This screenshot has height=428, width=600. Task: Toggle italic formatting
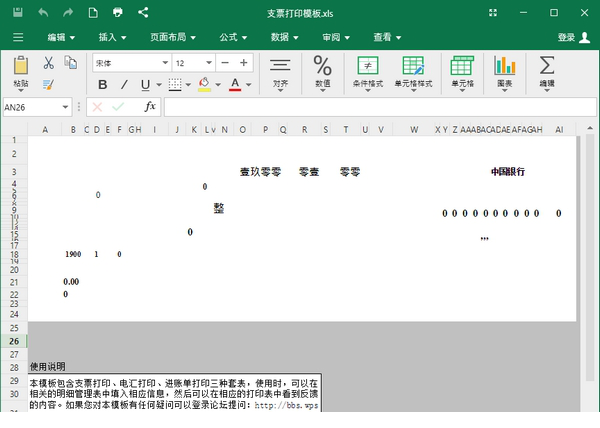click(124, 85)
